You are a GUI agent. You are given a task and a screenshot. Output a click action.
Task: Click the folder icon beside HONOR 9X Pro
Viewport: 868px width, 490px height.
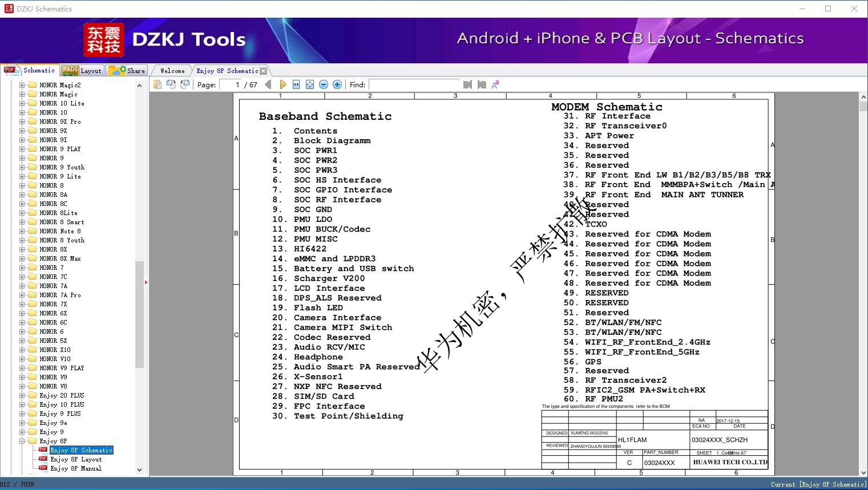point(33,122)
